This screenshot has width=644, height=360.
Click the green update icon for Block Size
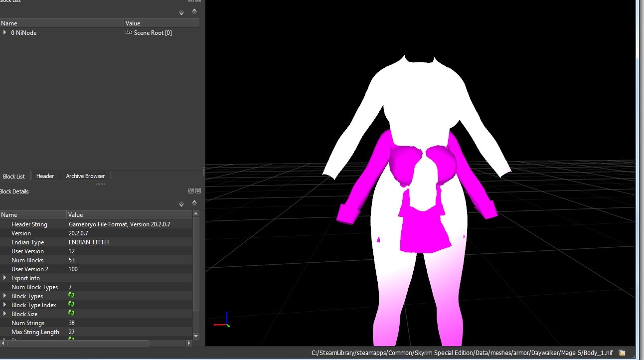[x=71, y=314]
